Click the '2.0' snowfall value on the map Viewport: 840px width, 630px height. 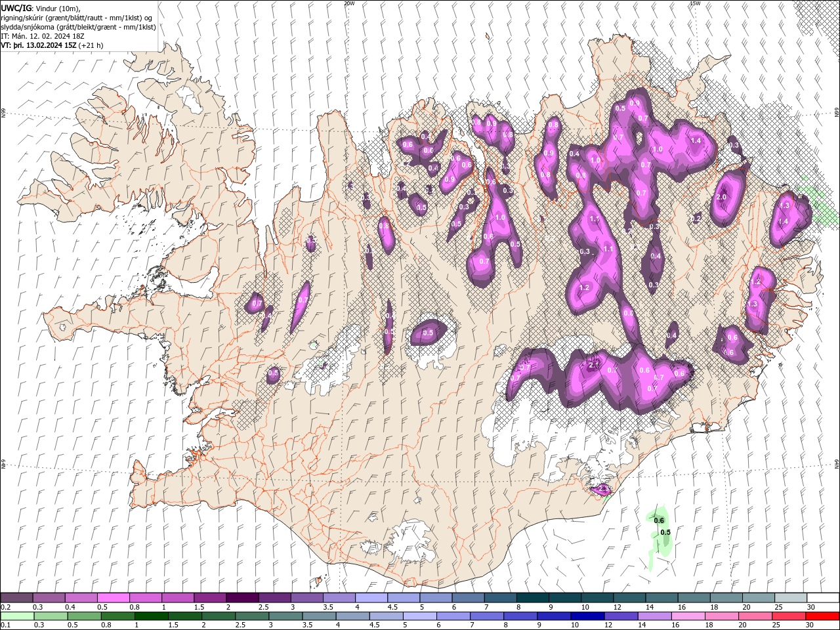click(721, 197)
